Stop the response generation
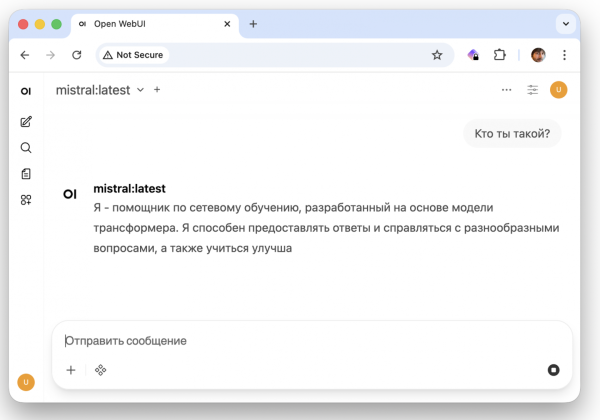Image resolution: width=600 pixels, height=420 pixels. click(x=553, y=370)
